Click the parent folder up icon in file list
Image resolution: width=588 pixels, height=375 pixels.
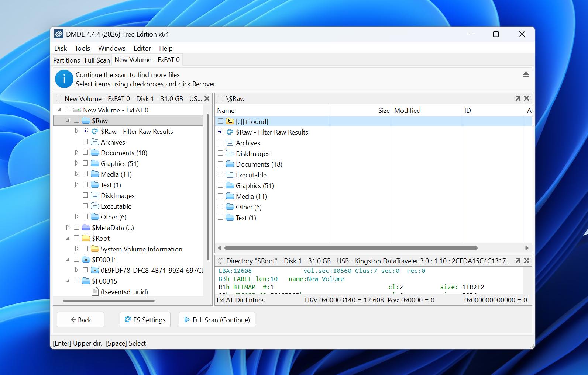coord(230,121)
